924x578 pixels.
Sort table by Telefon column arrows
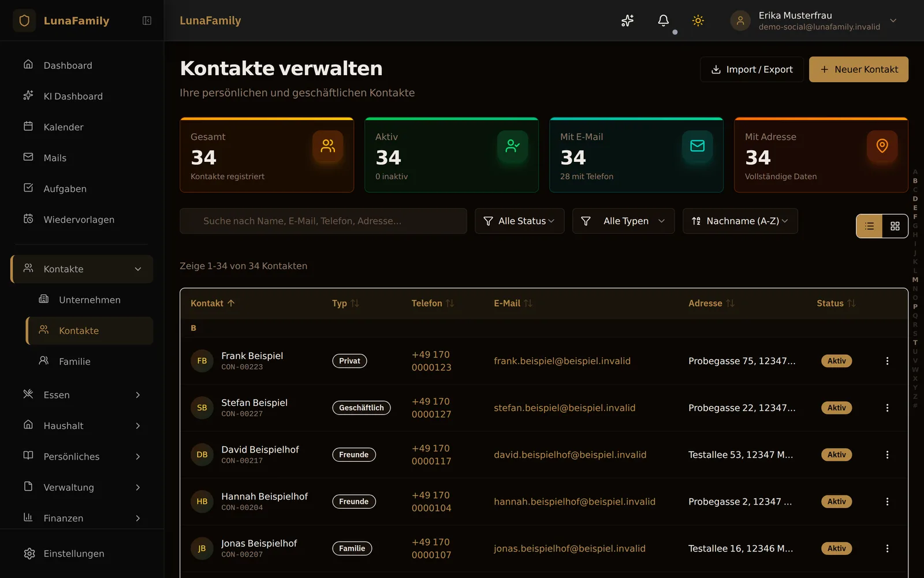[x=450, y=303]
